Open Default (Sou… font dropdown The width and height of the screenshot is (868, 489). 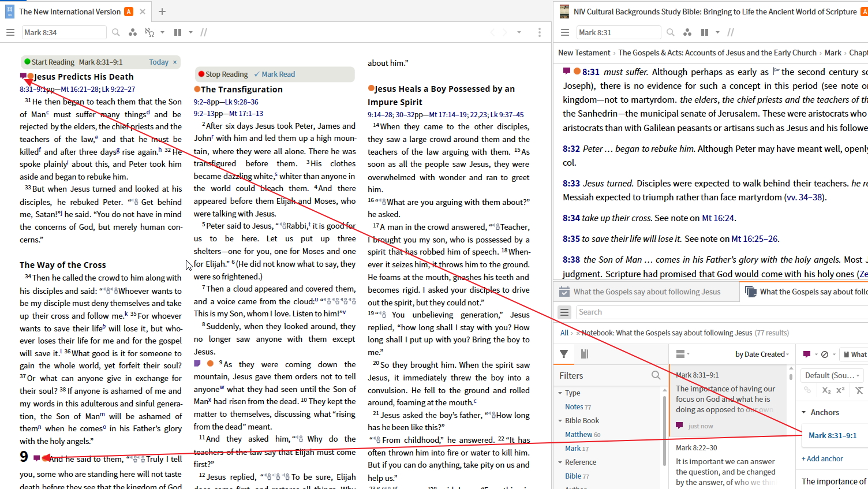832,375
